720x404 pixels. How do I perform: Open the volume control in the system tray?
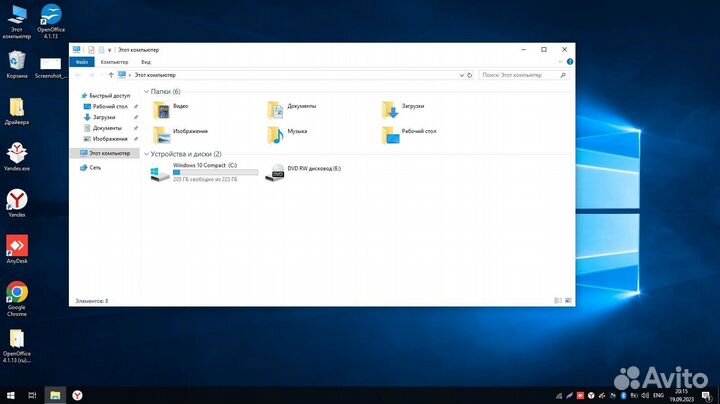point(645,395)
